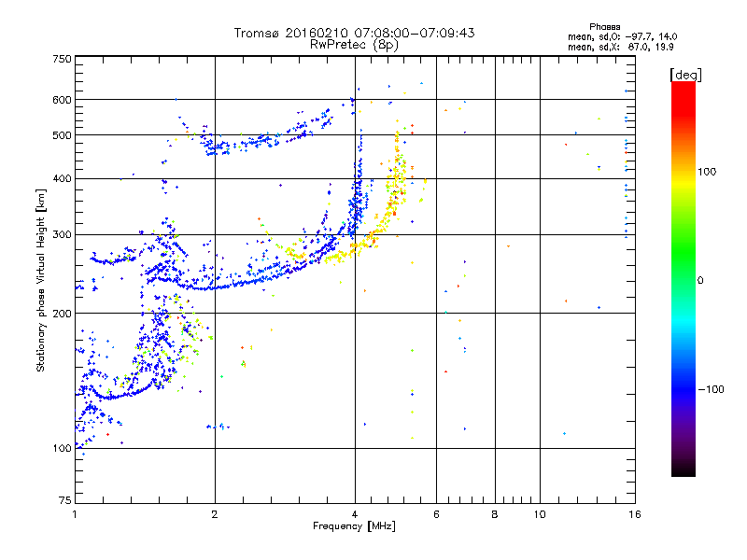This screenshot has width=747, height=560.
Task: Click the "mean, sd,X: 87.0, 19.9" line
Action: [x=621, y=48]
